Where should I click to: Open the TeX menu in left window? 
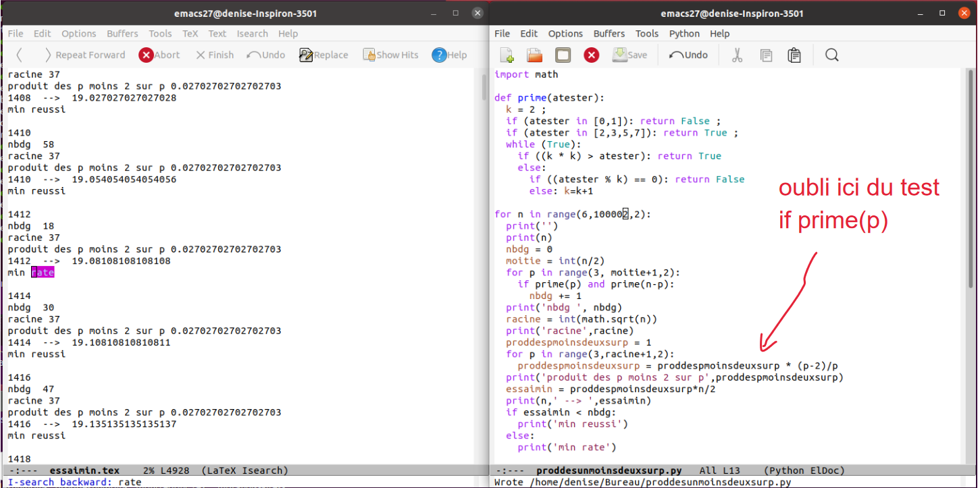click(190, 34)
